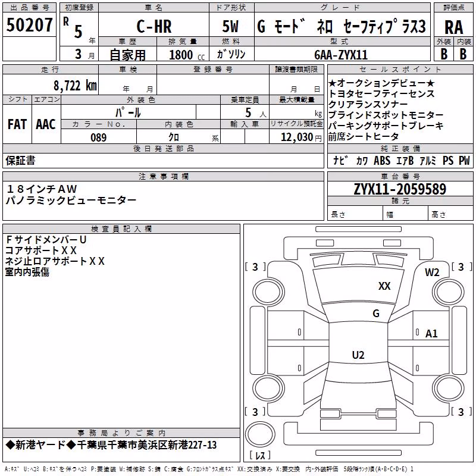Click the 前席シートヒータ line
The height and width of the screenshot is (476, 476).
pos(364,137)
